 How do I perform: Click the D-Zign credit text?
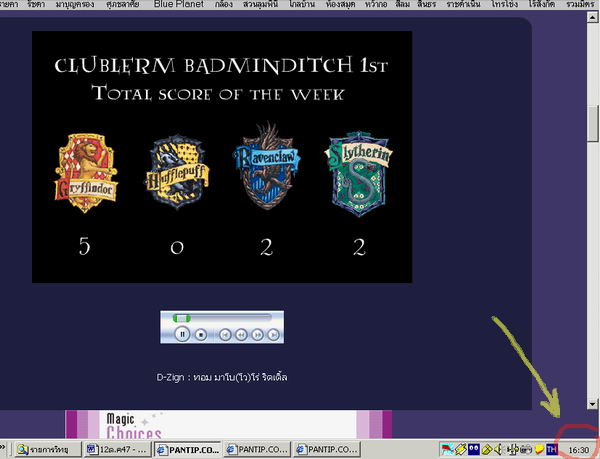222,377
